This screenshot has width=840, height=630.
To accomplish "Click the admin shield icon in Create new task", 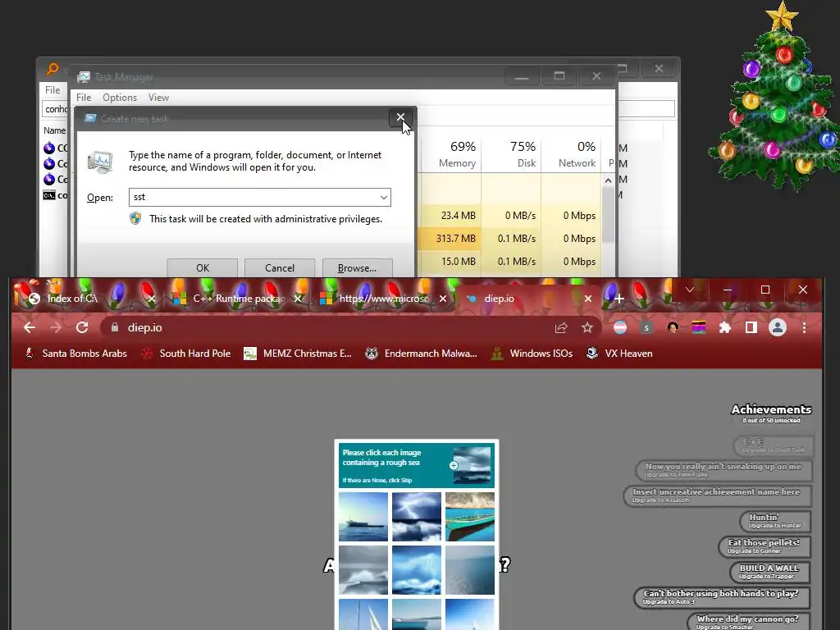I will pyautogui.click(x=135, y=218).
